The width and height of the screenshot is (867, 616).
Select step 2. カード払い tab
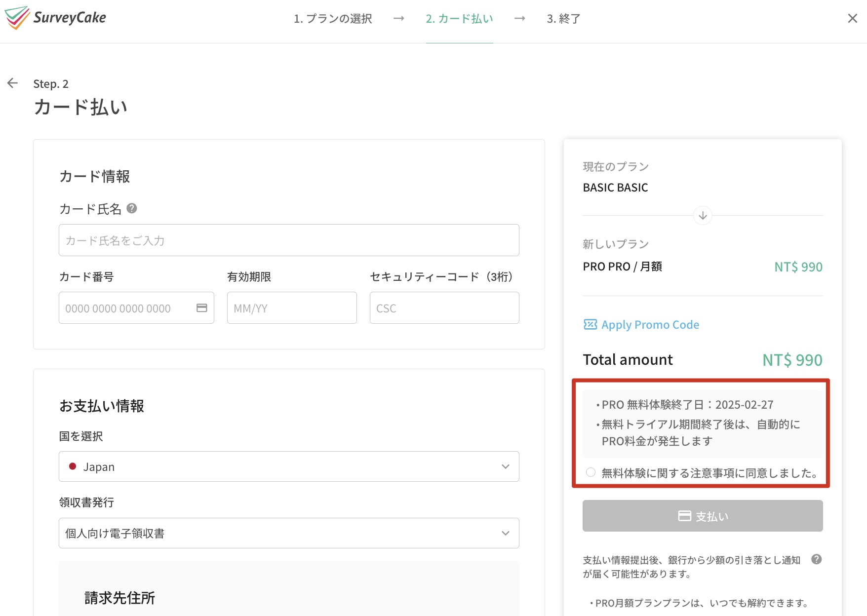tap(459, 19)
